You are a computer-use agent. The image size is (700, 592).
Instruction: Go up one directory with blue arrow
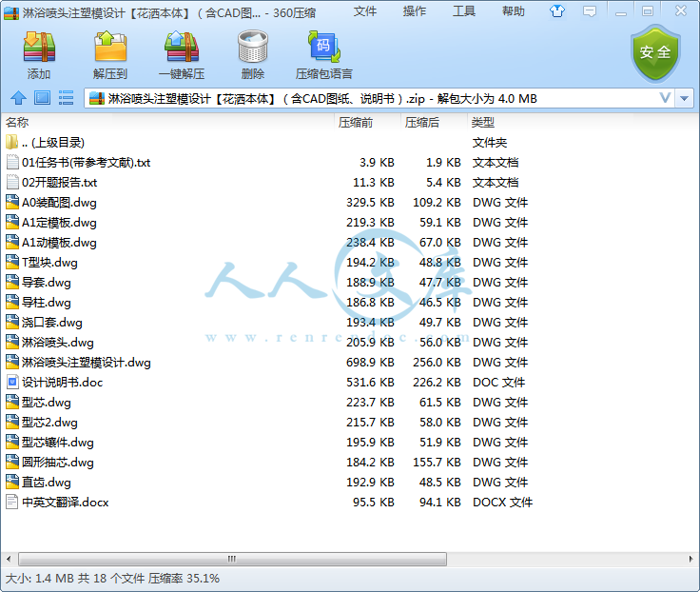click(18, 98)
